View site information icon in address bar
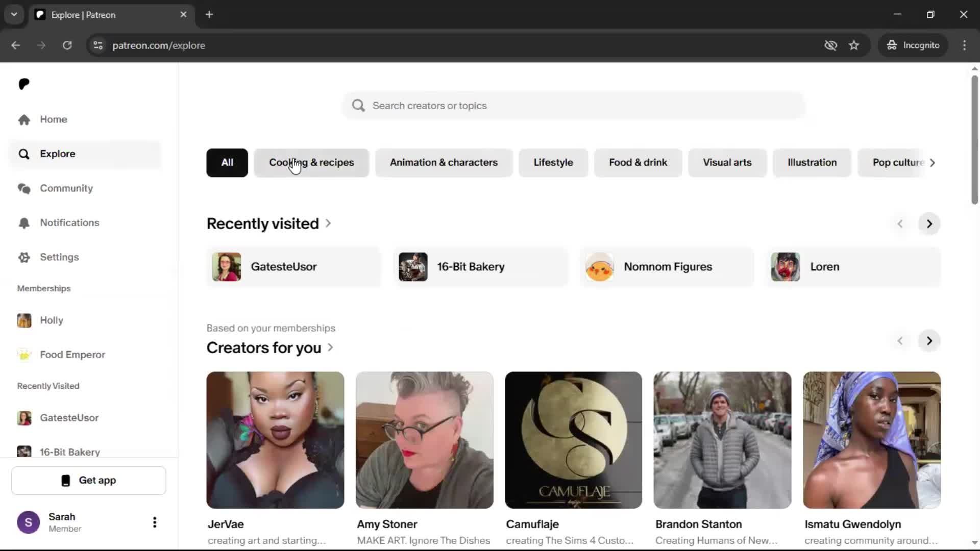The width and height of the screenshot is (980, 551). 98,45
